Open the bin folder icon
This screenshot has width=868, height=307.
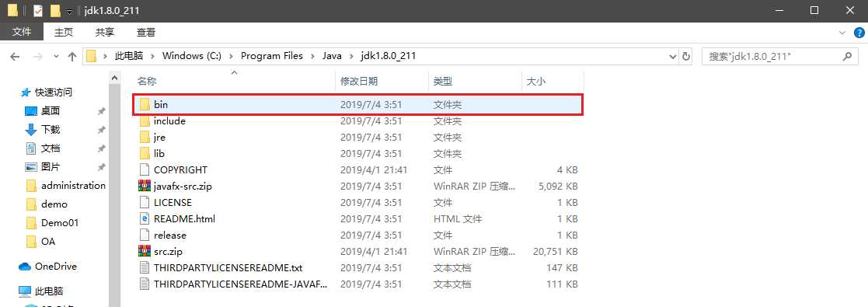tap(145, 105)
